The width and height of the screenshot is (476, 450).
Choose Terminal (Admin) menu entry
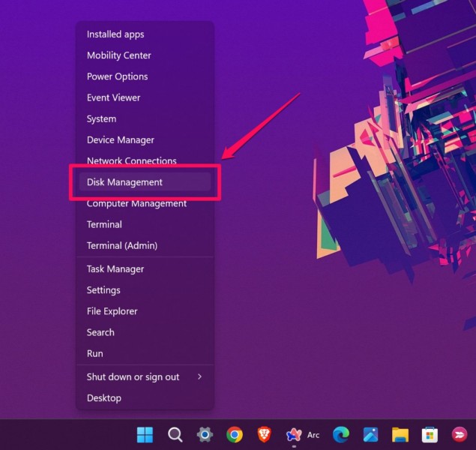point(122,246)
